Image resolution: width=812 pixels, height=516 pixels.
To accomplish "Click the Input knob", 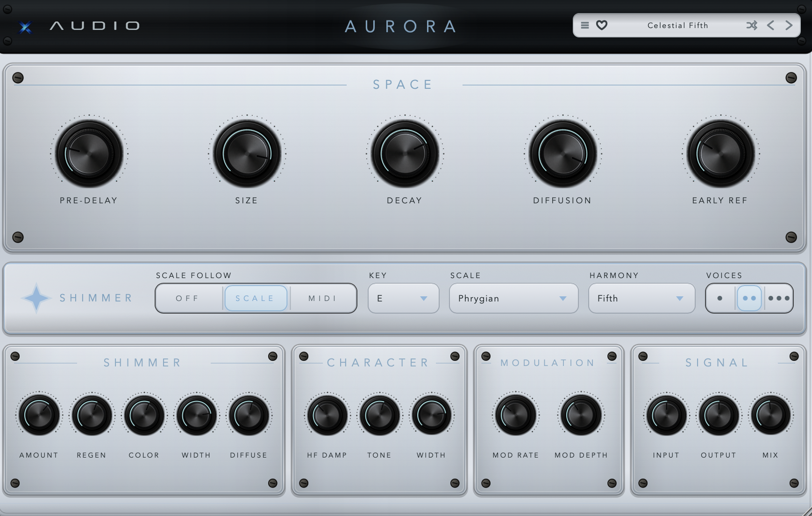I will 666,415.
